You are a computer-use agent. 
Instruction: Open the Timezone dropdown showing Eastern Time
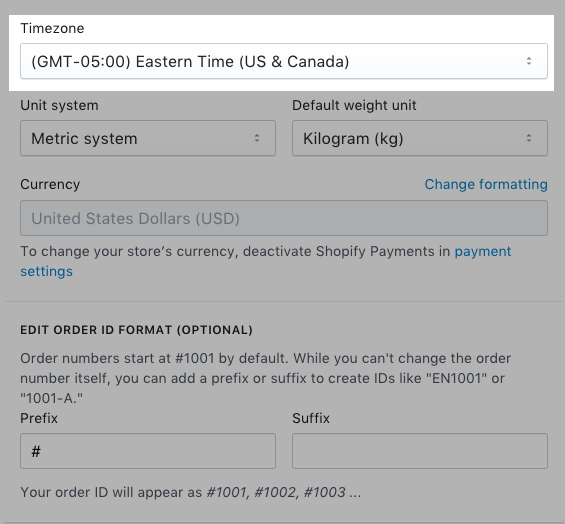(284, 61)
